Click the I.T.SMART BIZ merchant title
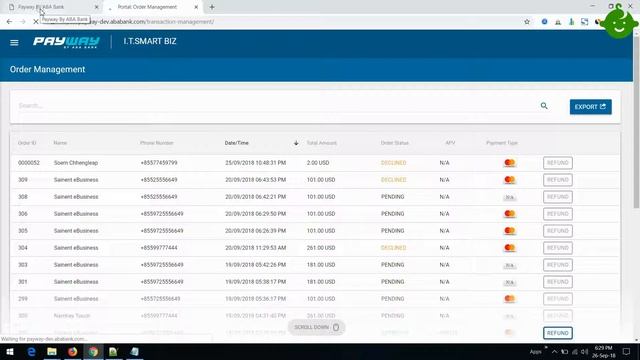The image size is (640, 360). [150, 42]
